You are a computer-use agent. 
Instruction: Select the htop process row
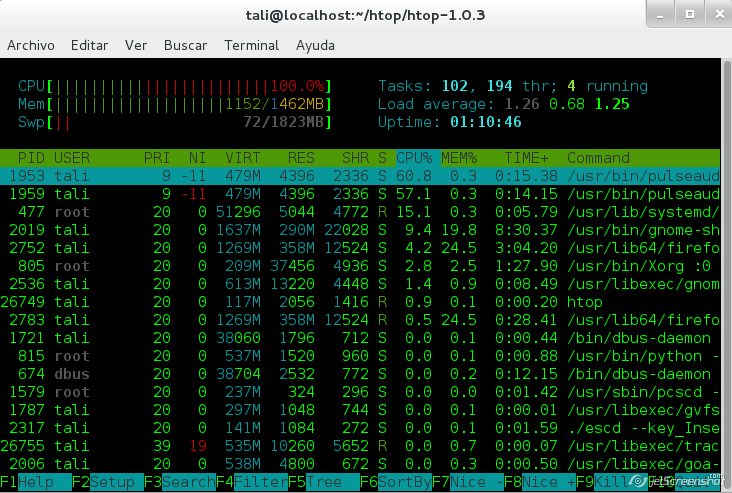pos(360,302)
